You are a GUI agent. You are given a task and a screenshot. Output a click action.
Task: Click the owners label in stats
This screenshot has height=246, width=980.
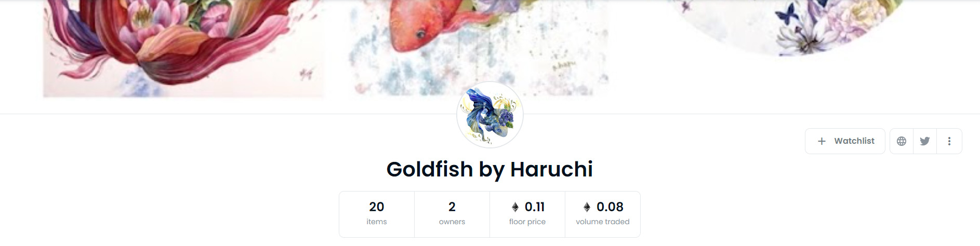pyautogui.click(x=452, y=222)
